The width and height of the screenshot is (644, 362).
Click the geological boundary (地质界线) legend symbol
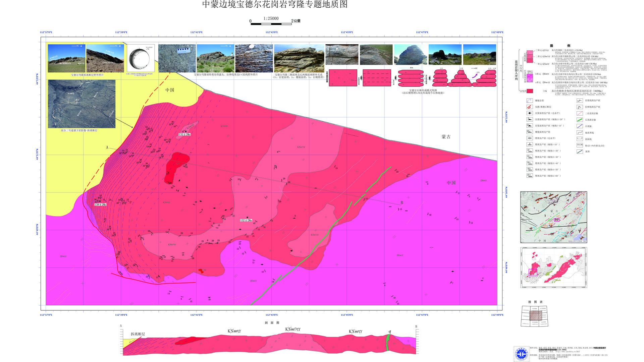coord(580,133)
